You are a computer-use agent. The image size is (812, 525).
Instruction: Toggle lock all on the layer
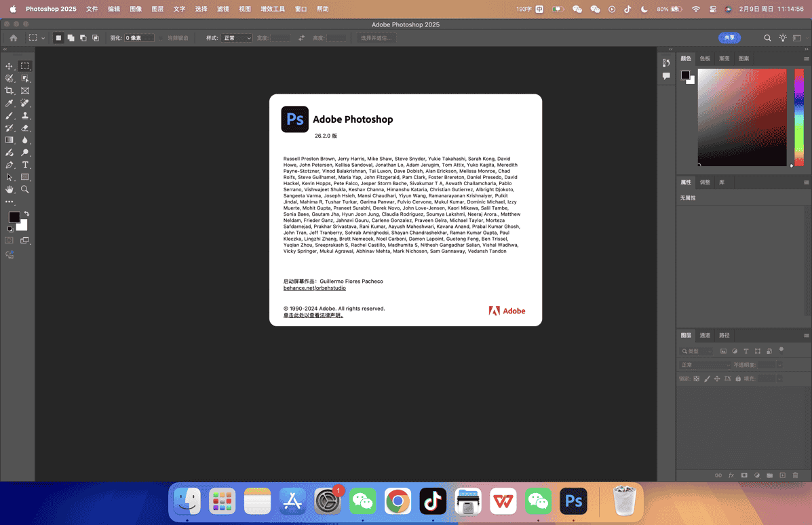738,378
